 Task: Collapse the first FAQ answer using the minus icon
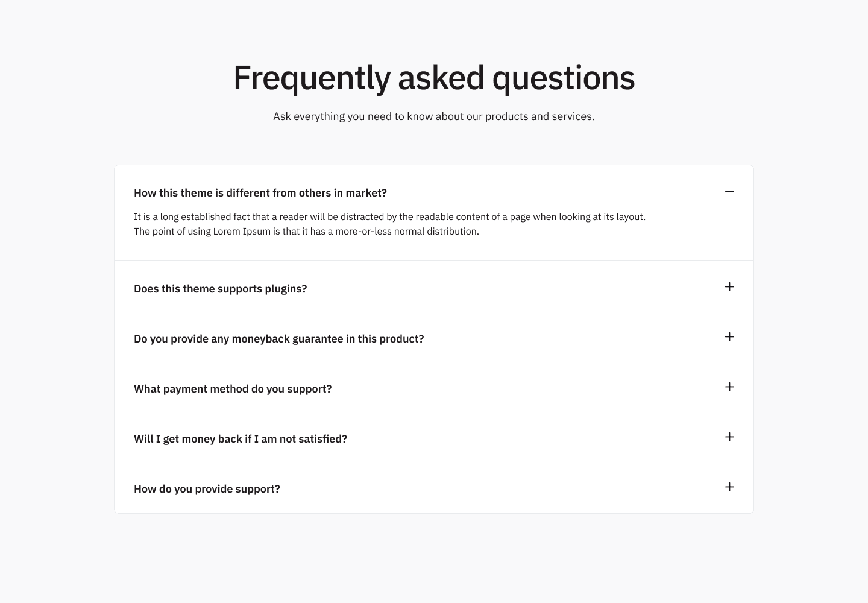[x=729, y=191]
